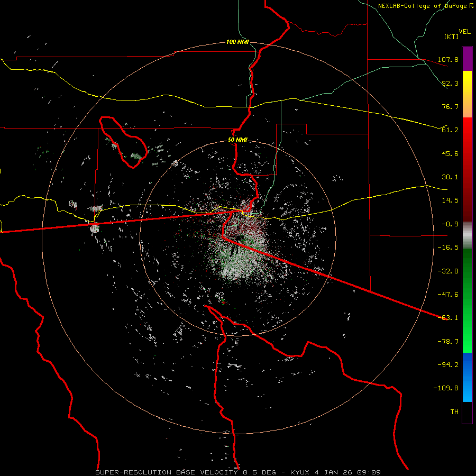Click the 61.2 velocity scale value

pos(450,130)
